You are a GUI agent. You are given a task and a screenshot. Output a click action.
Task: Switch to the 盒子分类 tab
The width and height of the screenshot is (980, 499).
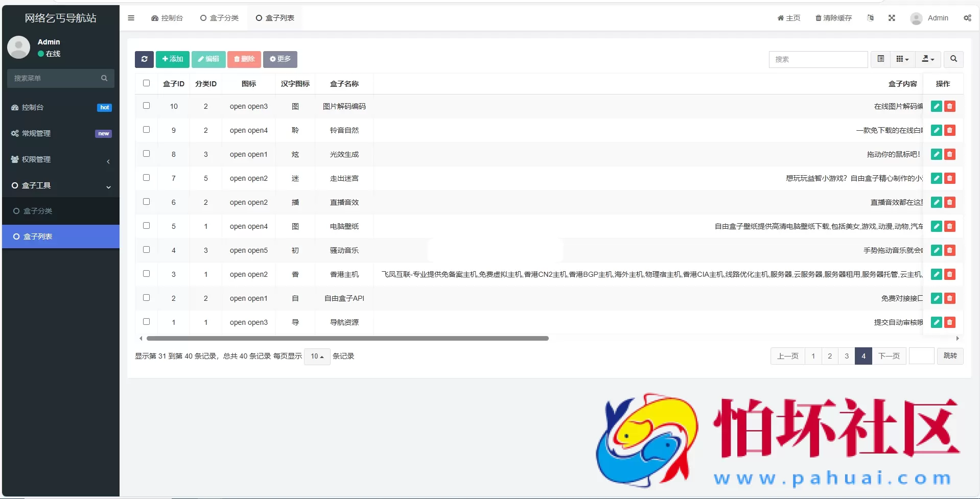point(219,18)
